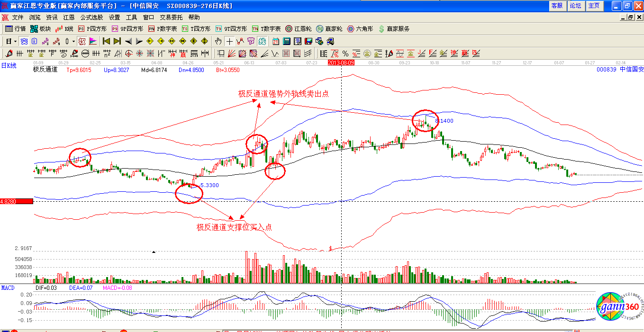
Task: Click the 客服 button in title bar
Action: coord(556,6)
